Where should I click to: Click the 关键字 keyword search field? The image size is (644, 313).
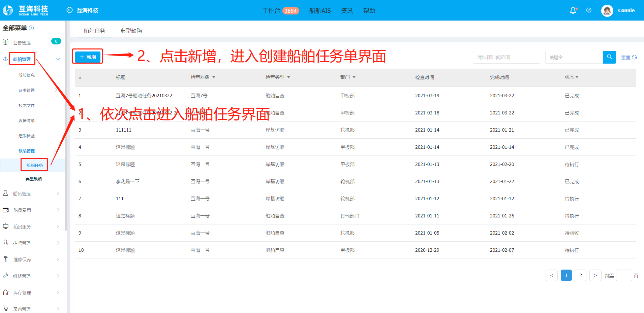[574, 57]
